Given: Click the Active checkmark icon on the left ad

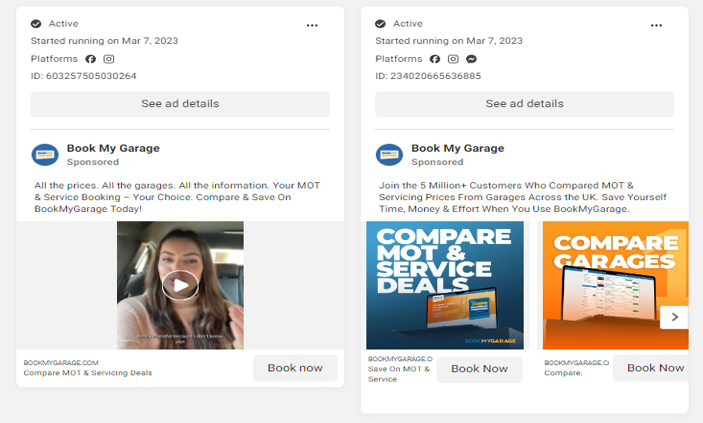Looking at the screenshot, I should click(36, 24).
